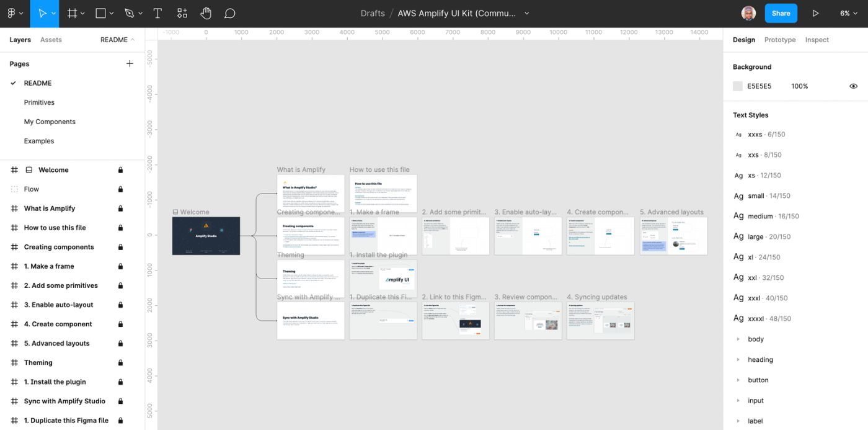Select the Pen tool
Image resolution: width=868 pixels, height=430 pixels.
tap(129, 13)
